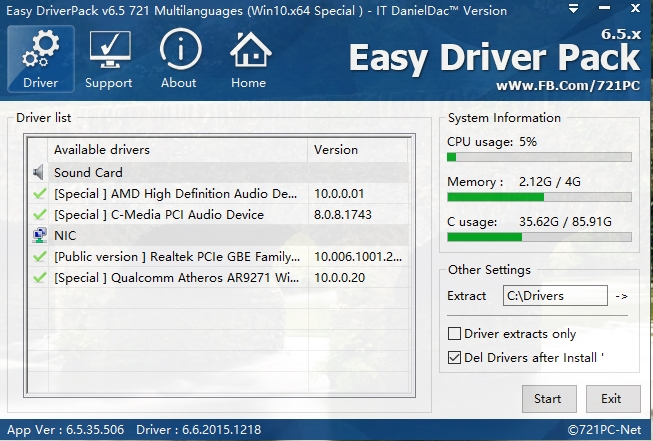The image size is (653, 441).
Task: Minimize the Easy DriverPack window
Action: coord(604,8)
